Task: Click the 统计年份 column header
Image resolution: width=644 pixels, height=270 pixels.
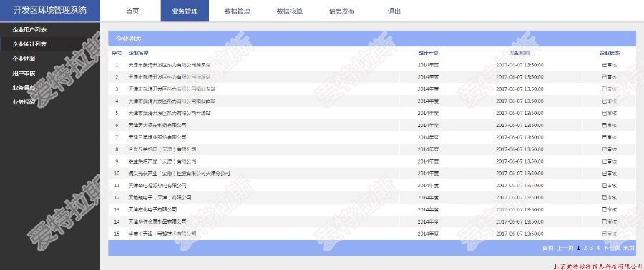Action: (428, 53)
